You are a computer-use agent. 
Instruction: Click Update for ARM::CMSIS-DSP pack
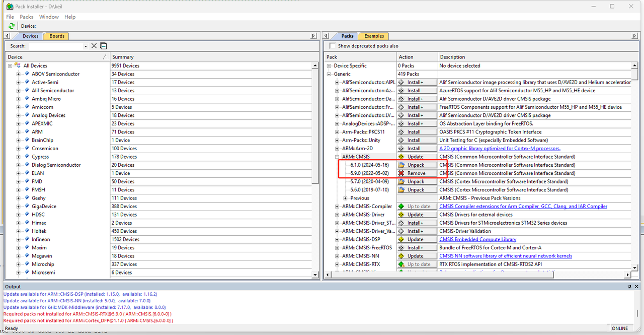[x=417, y=239]
